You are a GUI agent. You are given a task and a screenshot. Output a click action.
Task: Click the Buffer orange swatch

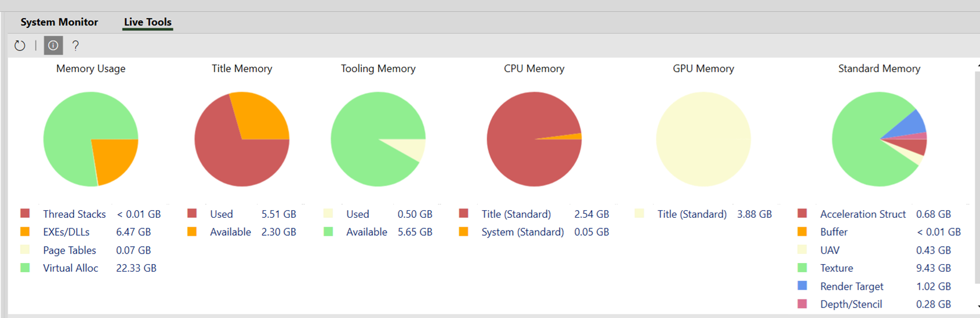point(802,231)
